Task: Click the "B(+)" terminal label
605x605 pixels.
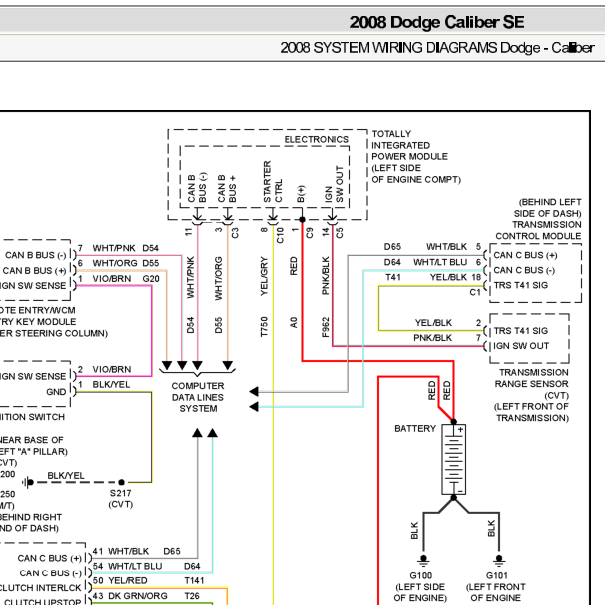Action: pos(301,194)
